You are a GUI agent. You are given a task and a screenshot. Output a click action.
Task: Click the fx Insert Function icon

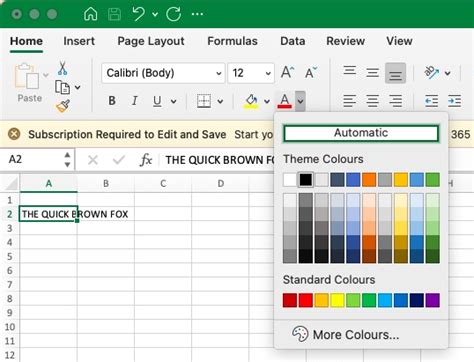(146, 160)
